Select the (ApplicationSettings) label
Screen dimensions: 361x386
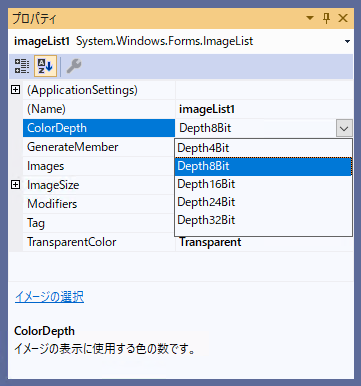[x=82, y=90]
